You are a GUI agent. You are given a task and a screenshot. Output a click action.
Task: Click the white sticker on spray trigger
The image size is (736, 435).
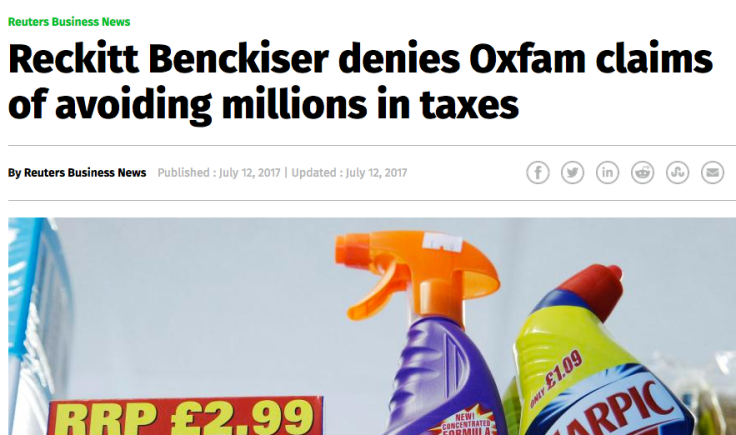pos(442,243)
